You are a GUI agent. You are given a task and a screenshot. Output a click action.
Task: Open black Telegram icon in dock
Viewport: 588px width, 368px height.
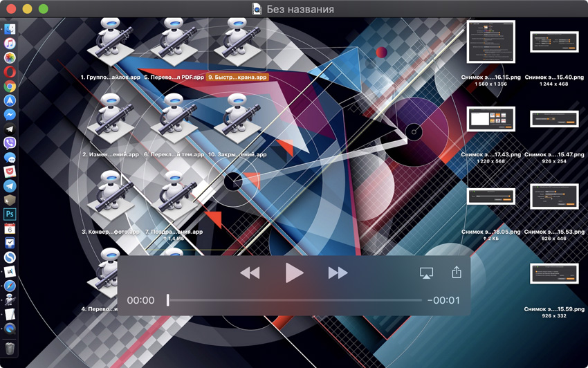click(x=10, y=129)
